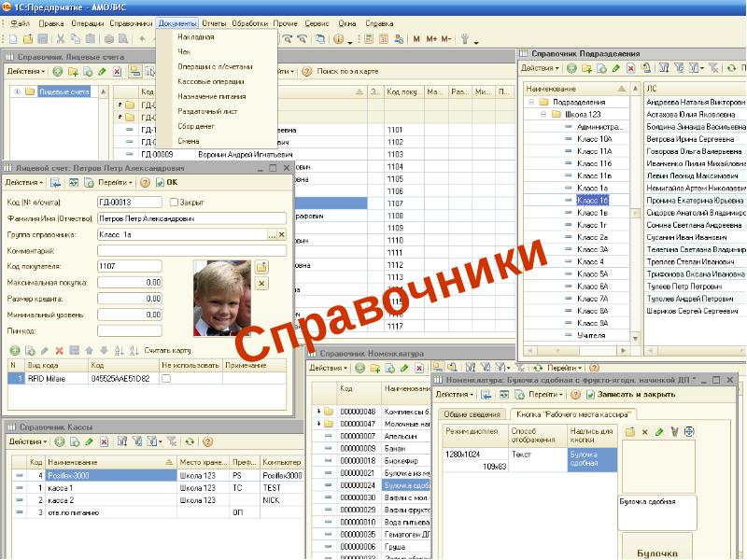Image resolution: width=747 pixels, height=560 pixels.
Task: Open Перейти dropdown in Номенклатура item window
Action: point(545,395)
